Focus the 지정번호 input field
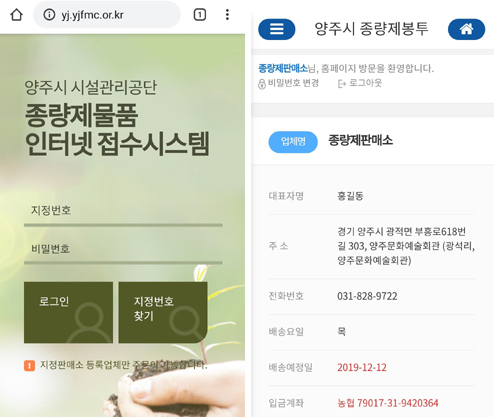500x417 pixels. click(x=123, y=212)
